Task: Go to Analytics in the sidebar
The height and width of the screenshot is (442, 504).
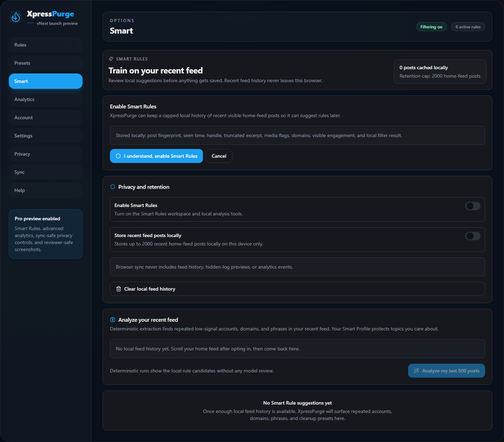Action: point(45,99)
